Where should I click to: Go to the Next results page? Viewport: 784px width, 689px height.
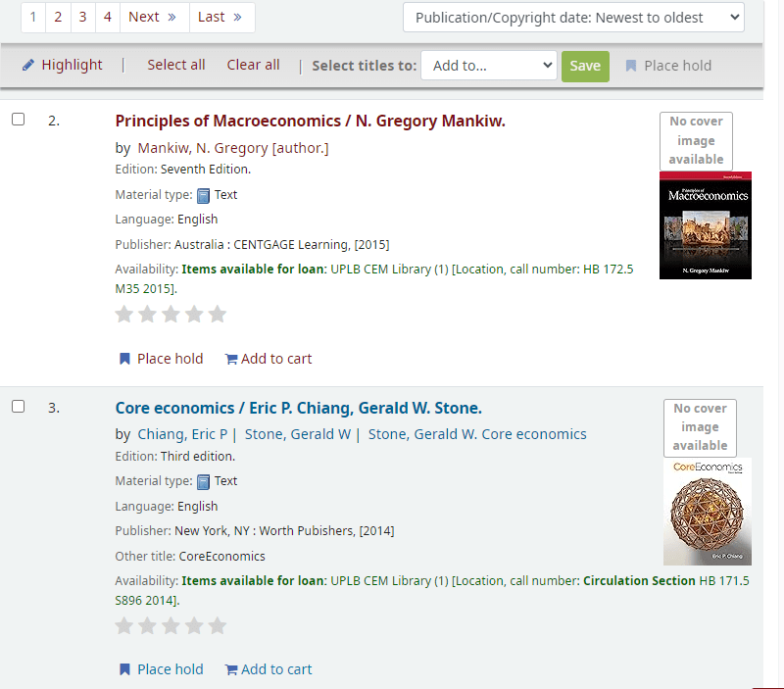154,17
